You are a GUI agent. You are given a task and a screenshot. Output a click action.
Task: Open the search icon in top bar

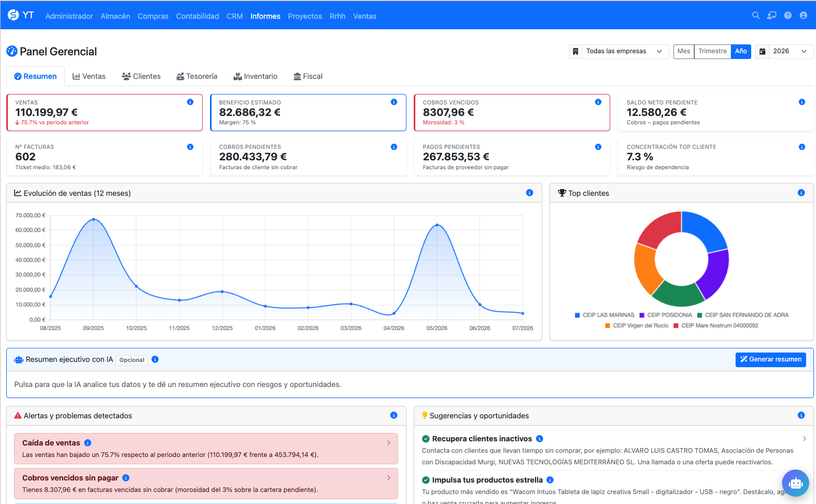tap(755, 16)
